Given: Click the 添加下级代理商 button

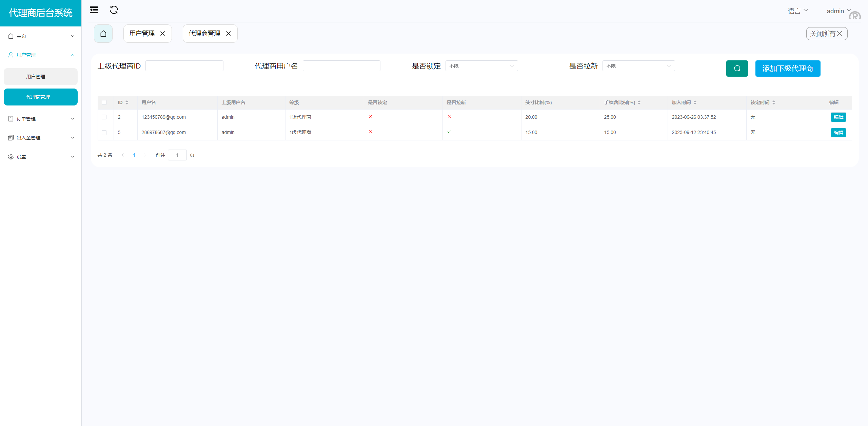Looking at the screenshot, I should (x=788, y=68).
